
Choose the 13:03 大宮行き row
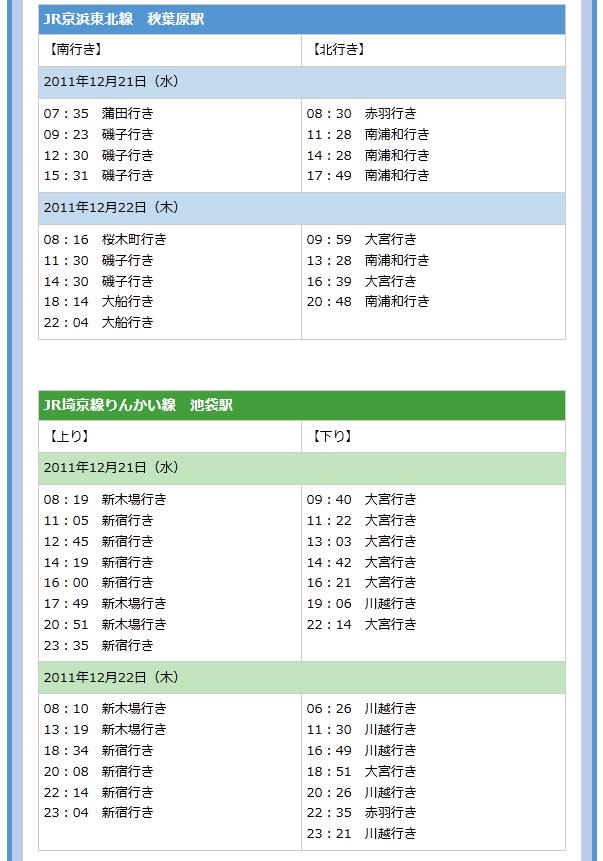pyautogui.click(x=362, y=541)
